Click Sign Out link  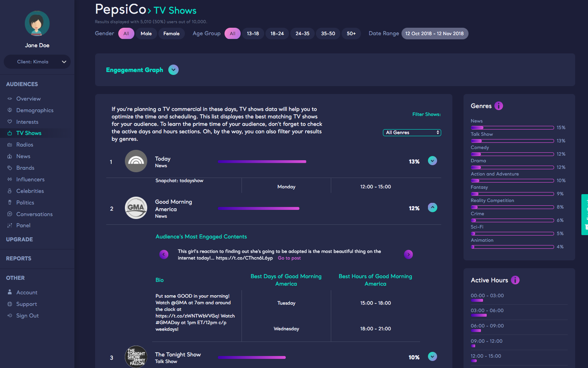28,315
